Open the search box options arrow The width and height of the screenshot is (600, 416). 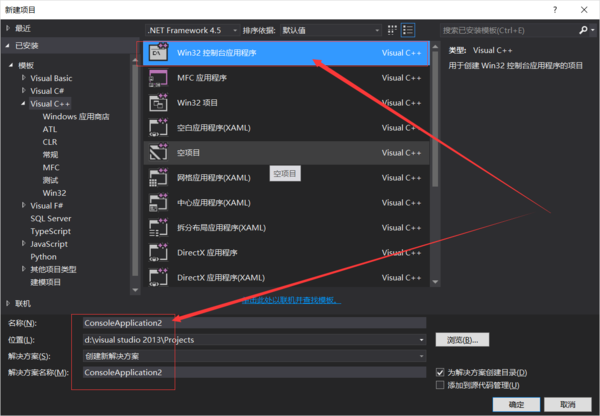tap(593, 30)
